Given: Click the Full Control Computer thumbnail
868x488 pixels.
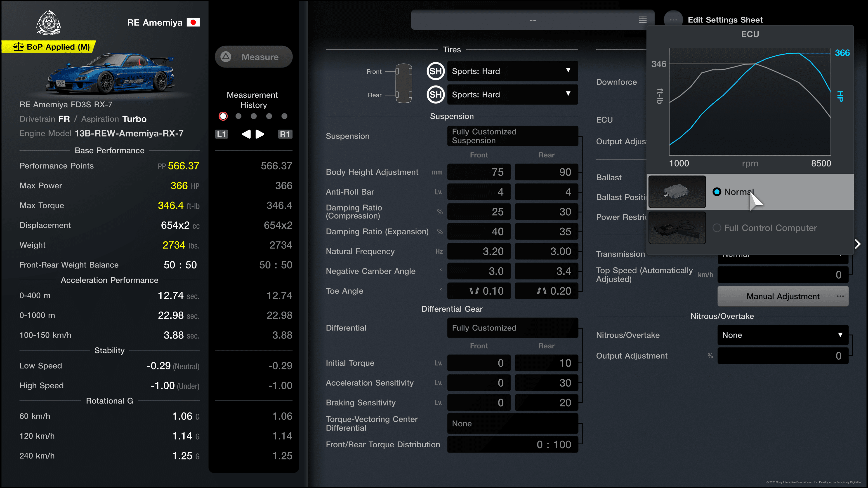Looking at the screenshot, I should (677, 228).
